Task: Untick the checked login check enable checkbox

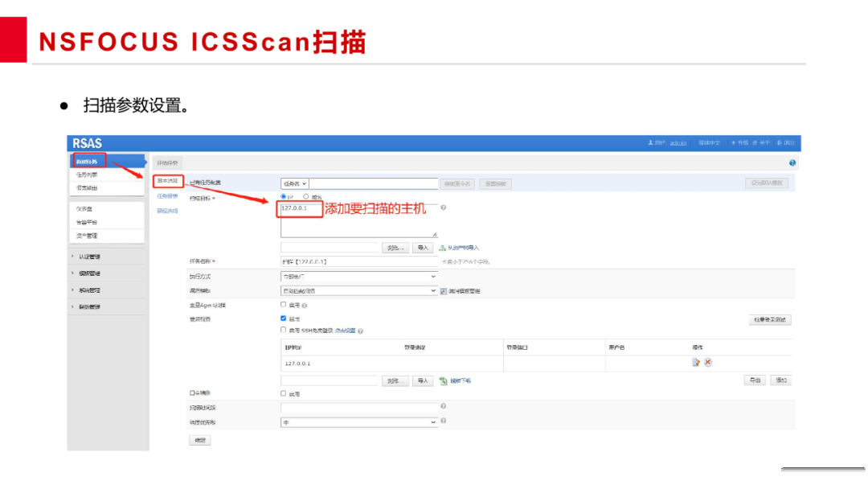Action: point(284,318)
